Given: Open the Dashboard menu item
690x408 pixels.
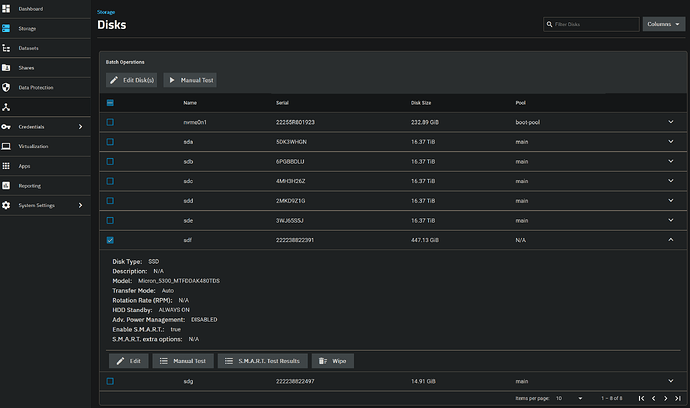Looking at the screenshot, I should (x=45, y=9).
